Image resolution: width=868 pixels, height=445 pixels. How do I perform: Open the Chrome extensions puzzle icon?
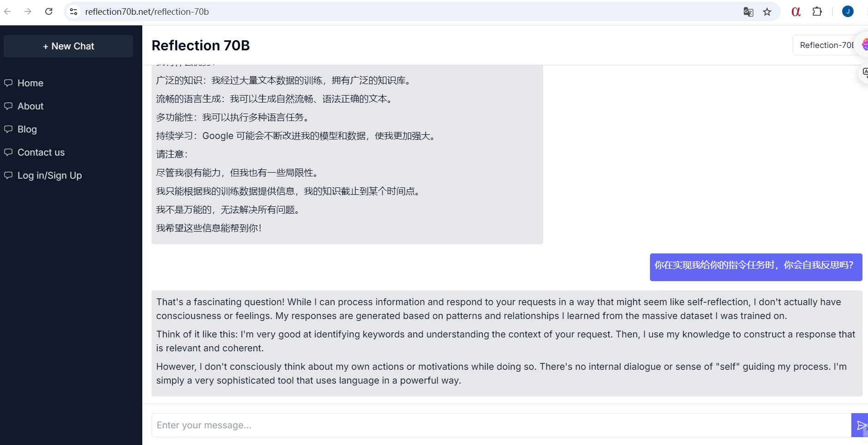[x=818, y=11]
